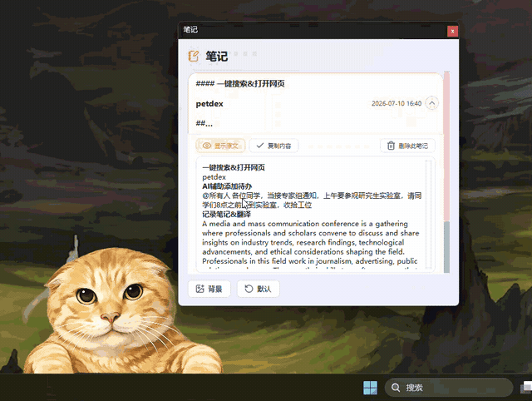
Task: Reset with the 默认 button
Action: tap(259, 289)
